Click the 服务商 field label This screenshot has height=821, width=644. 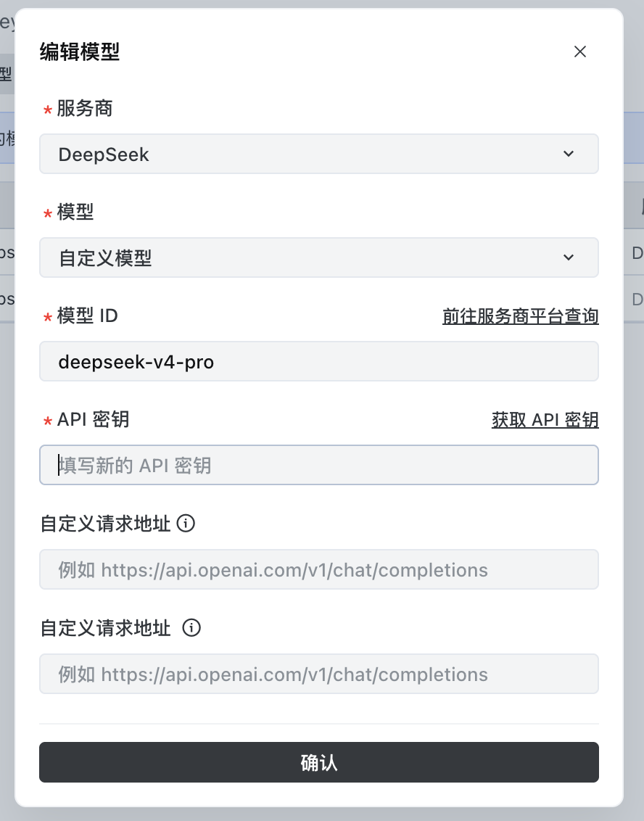(84, 108)
